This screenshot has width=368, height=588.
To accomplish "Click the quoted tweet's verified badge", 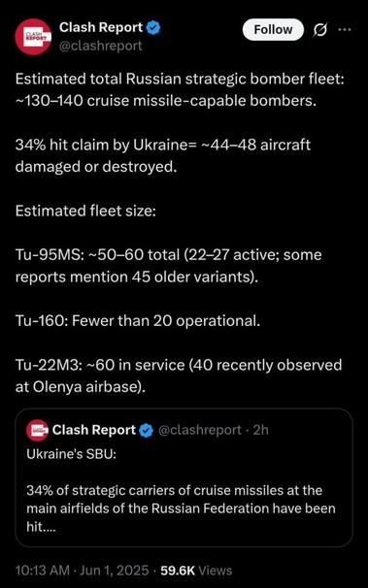I will [x=147, y=431].
